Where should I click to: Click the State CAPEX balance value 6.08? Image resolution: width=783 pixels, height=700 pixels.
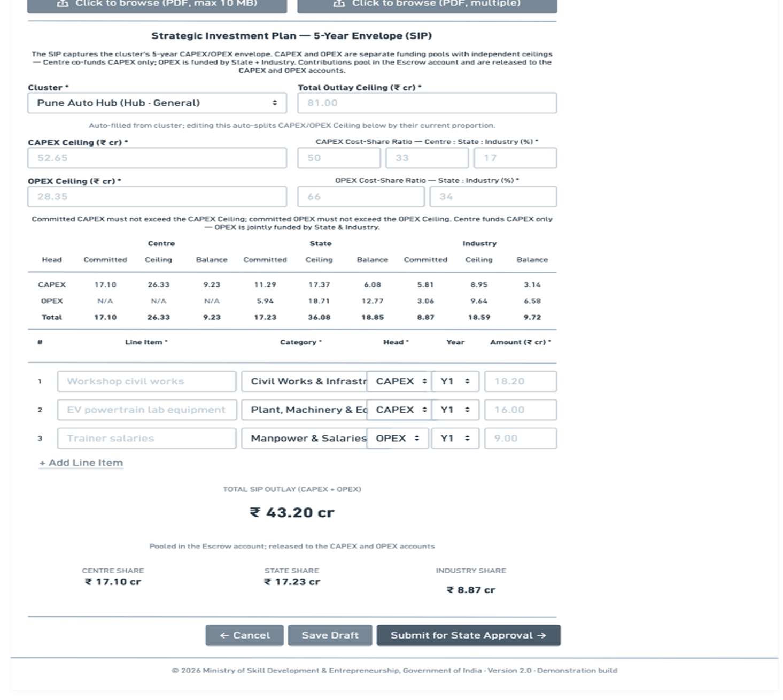[x=373, y=284]
